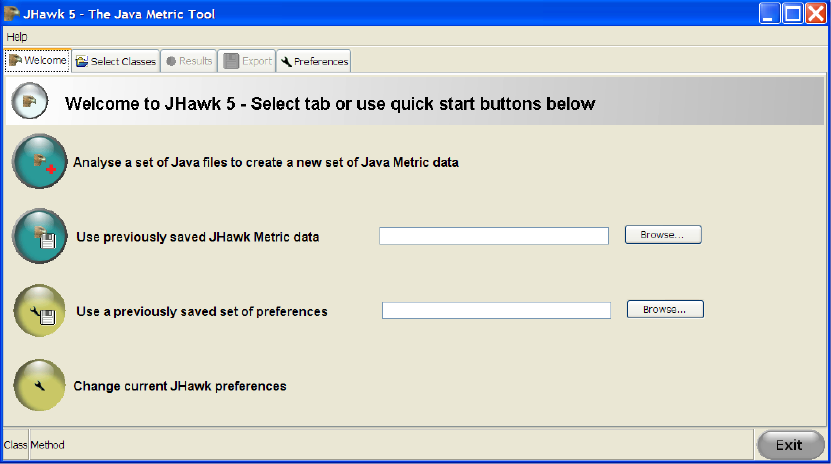Switch to the Welcome tab

38,61
